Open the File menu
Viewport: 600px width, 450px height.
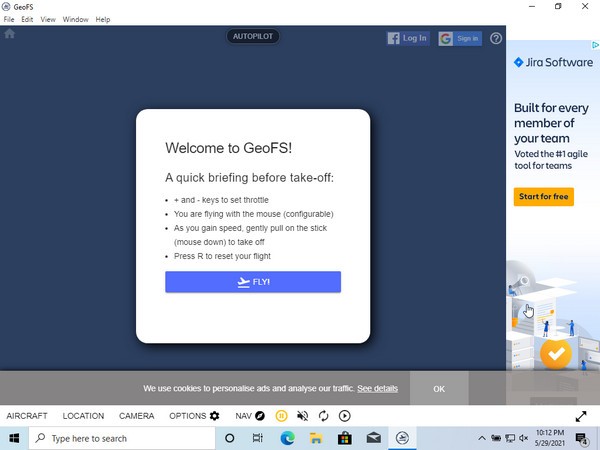9,19
